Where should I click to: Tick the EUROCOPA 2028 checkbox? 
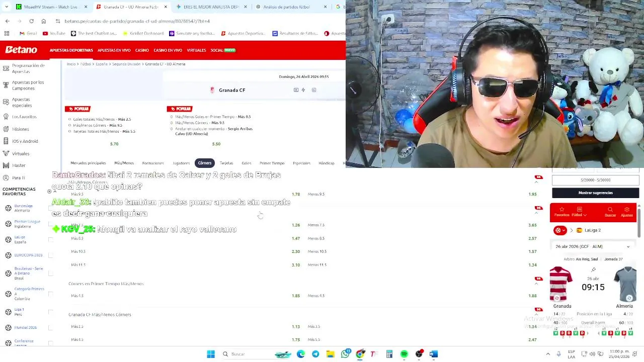click(x=50, y=255)
